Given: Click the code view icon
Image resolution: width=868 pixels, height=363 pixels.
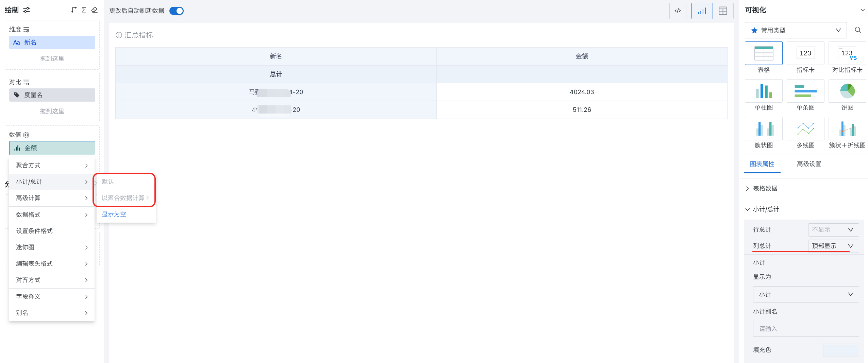Looking at the screenshot, I should 678,11.
